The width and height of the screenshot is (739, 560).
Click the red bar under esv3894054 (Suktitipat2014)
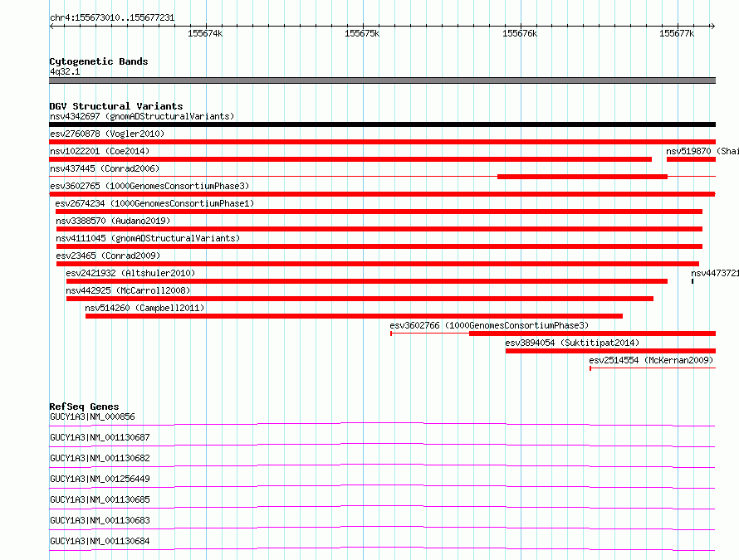[x=611, y=351]
